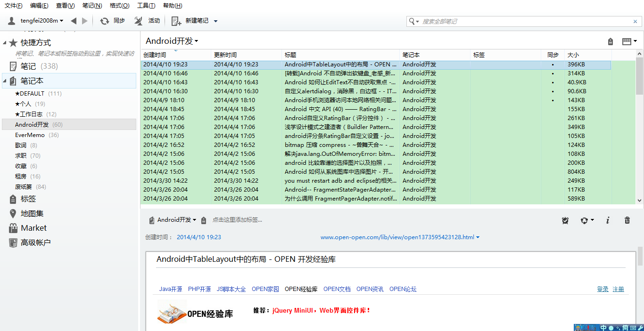Open the 文件(F) menu

(x=14, y=6)
